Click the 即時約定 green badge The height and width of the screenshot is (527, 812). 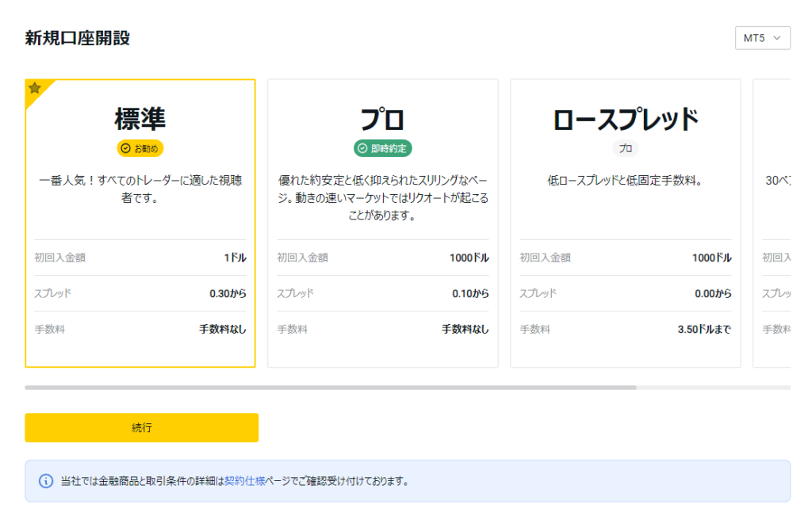pyautogui.click(x=383, y=148)
